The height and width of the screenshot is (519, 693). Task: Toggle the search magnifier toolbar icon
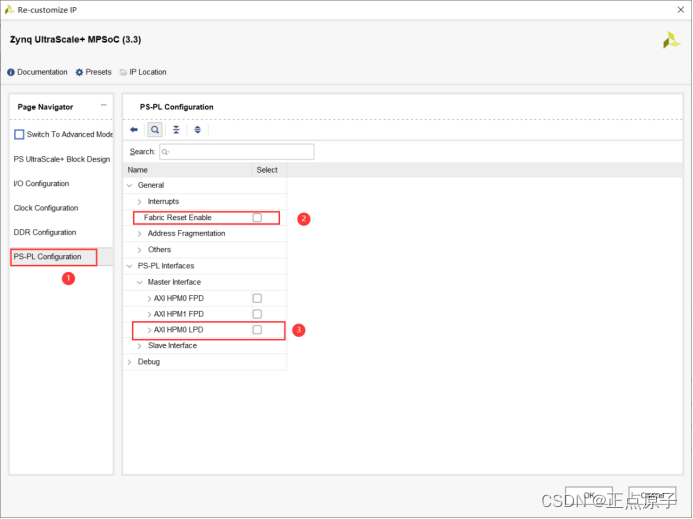coord(155,130)
